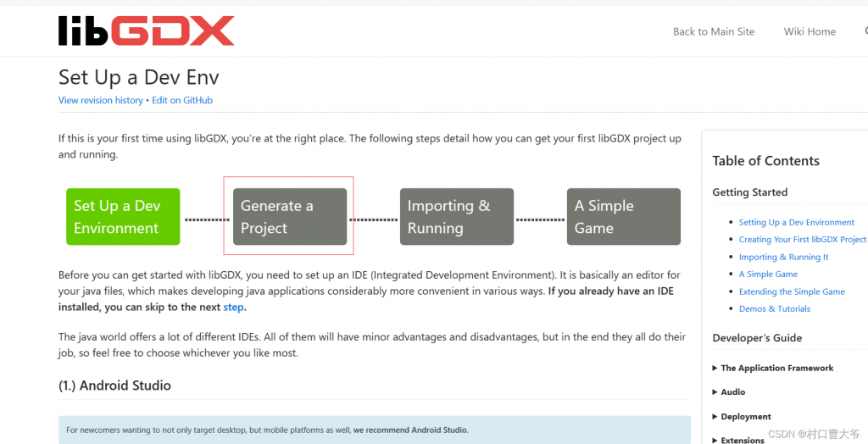Open Wiki Home in navigation
This screenshot has height=444, width=868.
[x=810, y=31]
